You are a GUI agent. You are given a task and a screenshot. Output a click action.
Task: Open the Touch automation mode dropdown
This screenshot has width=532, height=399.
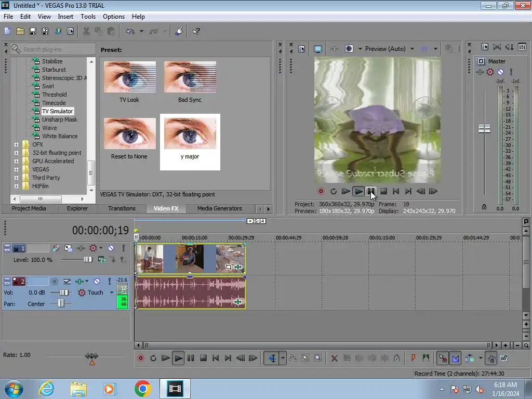click(x=112, y=292)
